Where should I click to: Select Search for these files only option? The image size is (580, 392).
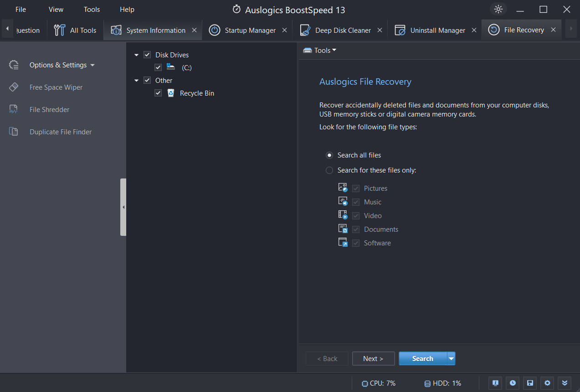329,170
